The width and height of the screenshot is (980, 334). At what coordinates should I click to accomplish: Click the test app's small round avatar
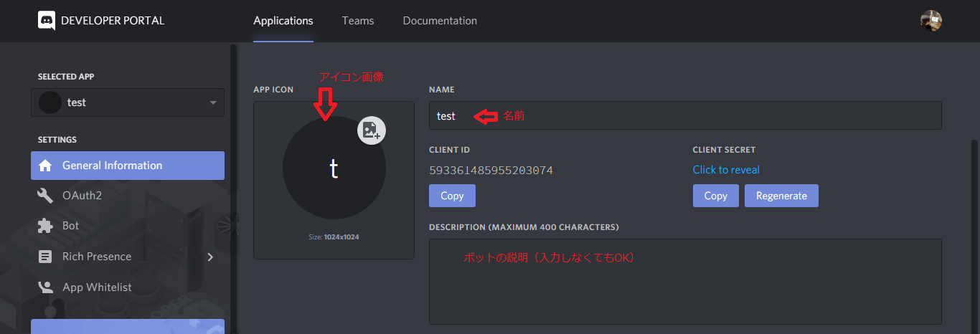tap(50, 102)
